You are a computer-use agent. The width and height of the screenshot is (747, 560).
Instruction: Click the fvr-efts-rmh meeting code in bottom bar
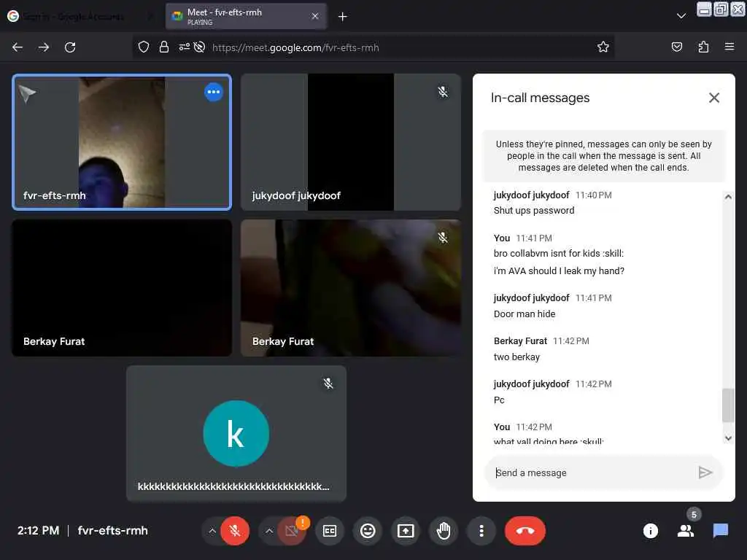tap(112, 531)
